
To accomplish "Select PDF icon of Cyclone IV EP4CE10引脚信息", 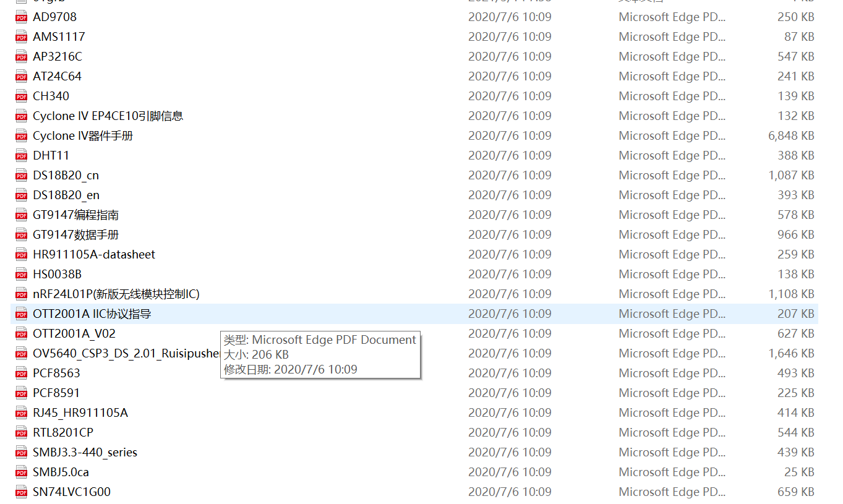I will click(x=22, y=116).
